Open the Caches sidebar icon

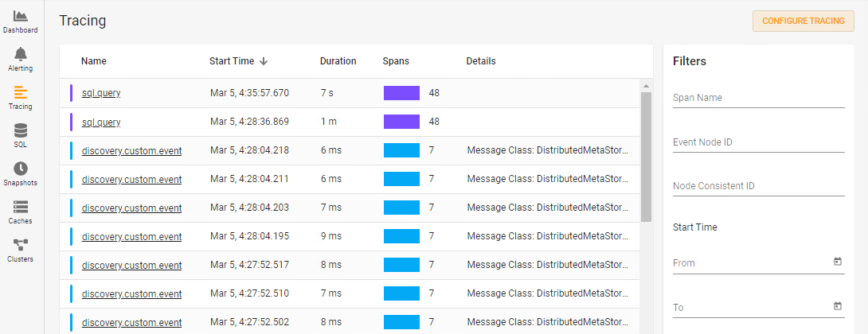coord(21,207)
